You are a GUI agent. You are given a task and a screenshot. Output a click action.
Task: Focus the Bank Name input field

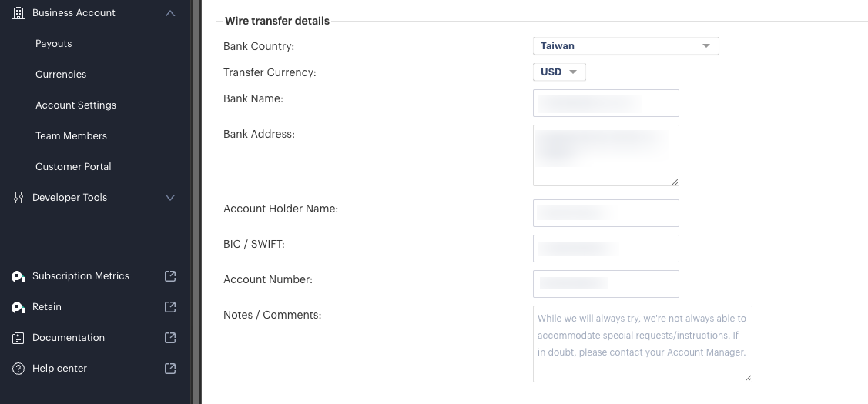coord(605,103)
